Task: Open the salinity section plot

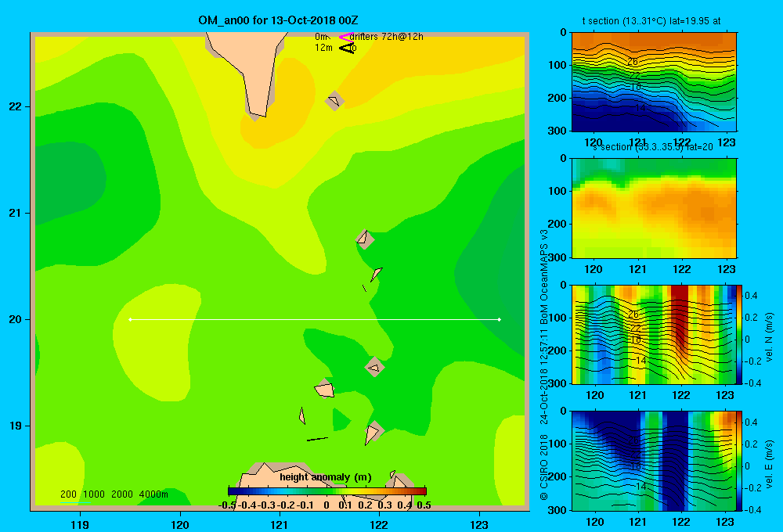Action: 654,208
